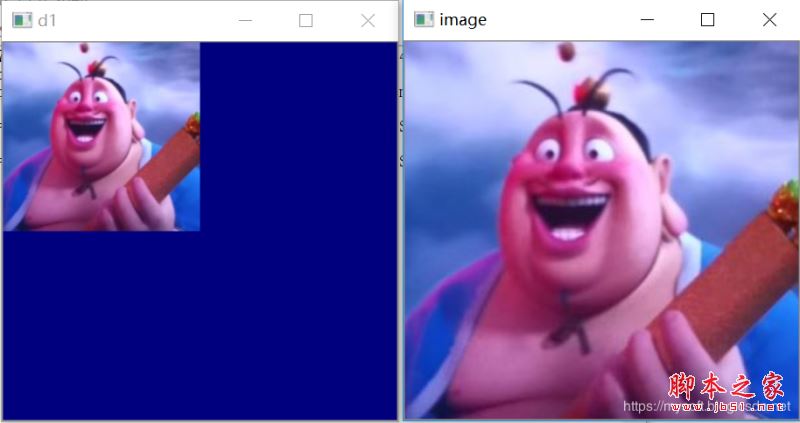
Task: Close the d1 window
Action: (367, 20)
